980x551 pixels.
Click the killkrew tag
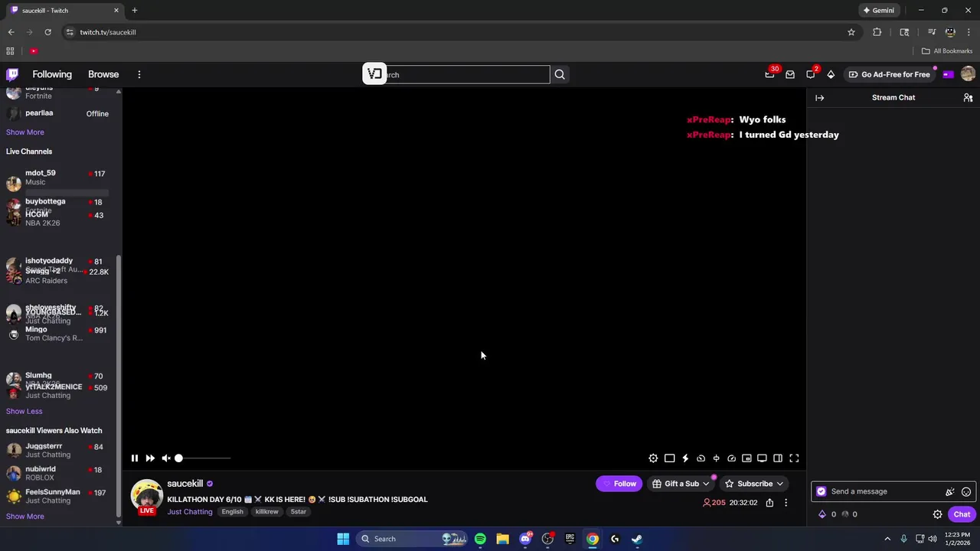pos(266,512)
